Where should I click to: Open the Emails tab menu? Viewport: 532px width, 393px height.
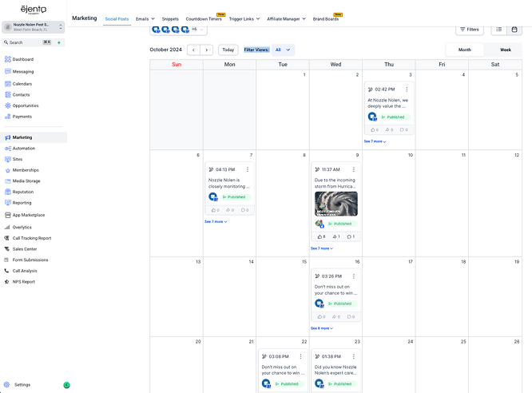[145, 18]
